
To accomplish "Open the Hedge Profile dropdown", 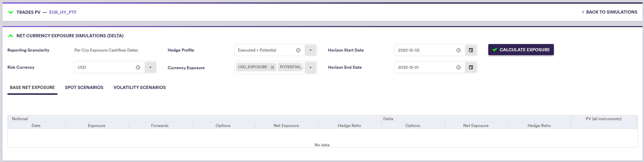I will (x=310, y=50).
